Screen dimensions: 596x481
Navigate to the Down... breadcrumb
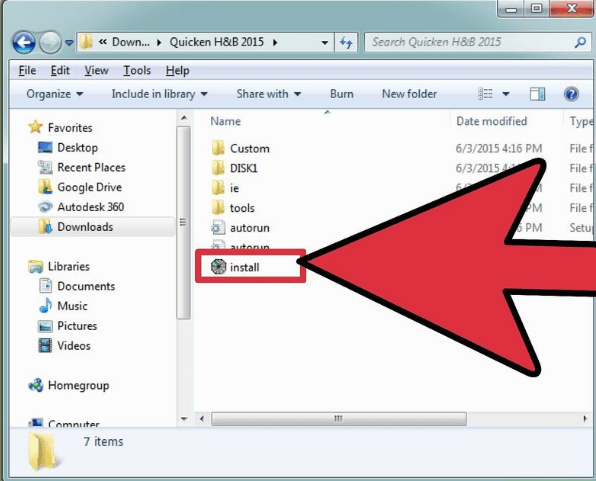[x=130, y=42]
